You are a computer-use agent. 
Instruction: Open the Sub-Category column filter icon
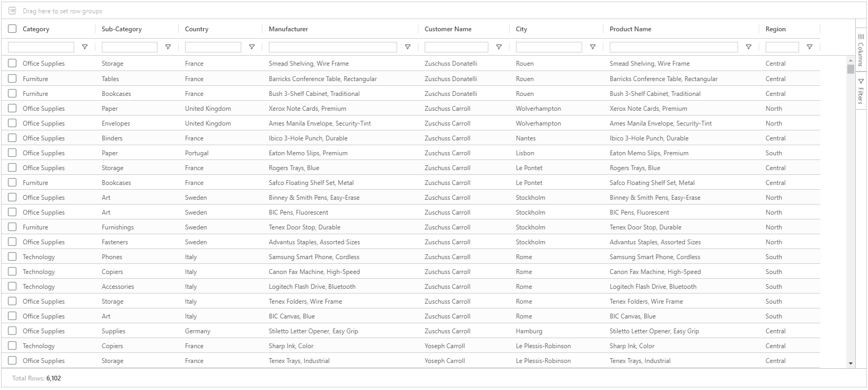pyautogui.click(x=168, y=47)
